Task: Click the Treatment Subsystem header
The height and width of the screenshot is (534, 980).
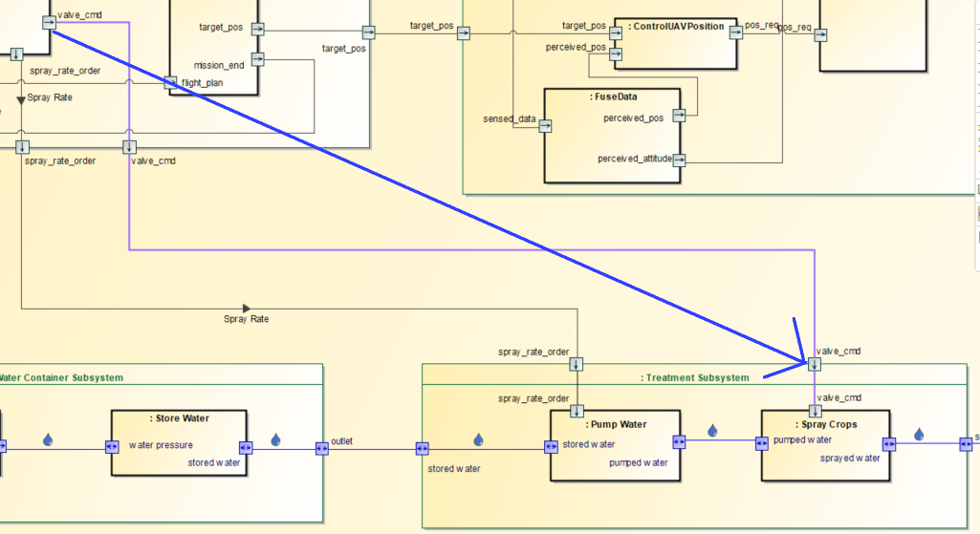Action: 694,378
